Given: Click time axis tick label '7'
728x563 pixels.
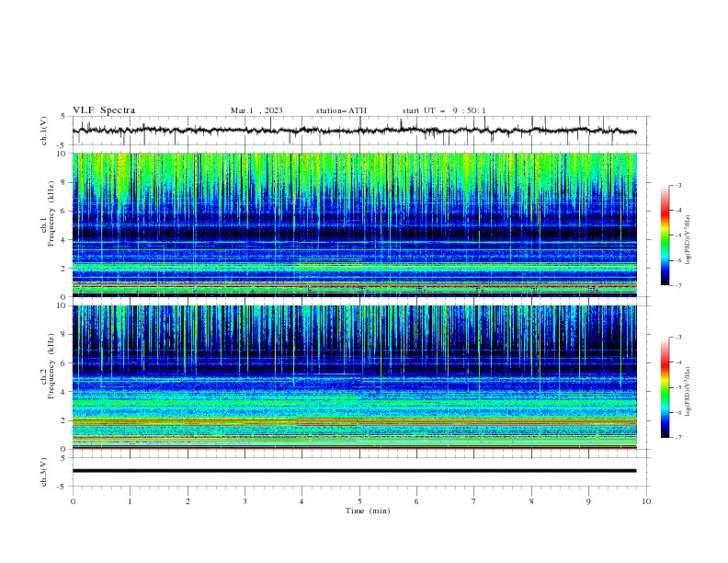Looking at the screenshot, I should [x=474, y=501].
